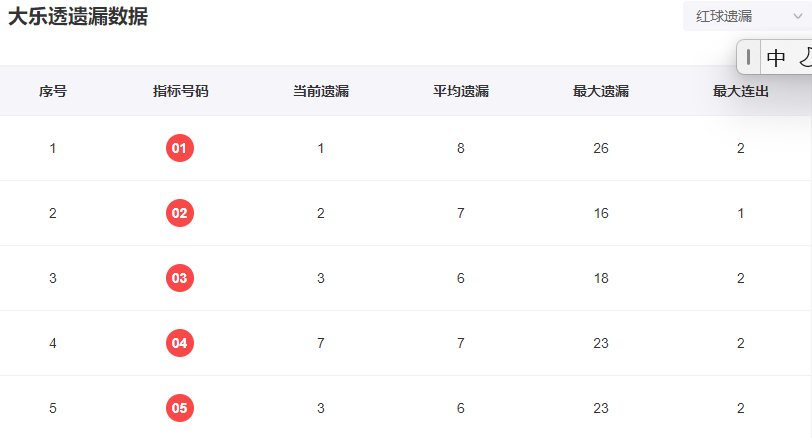Click the 最大连出 column header
Viewport: 812px width, 438px height.
741,91
